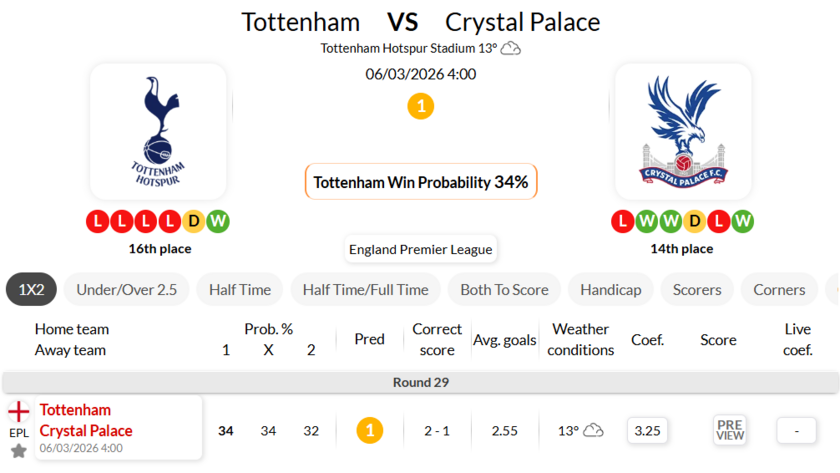Image resolution: width=840 pixels, height=473 pixels.
Task: Select the 1X2 tab
Action: pos(31,289)
